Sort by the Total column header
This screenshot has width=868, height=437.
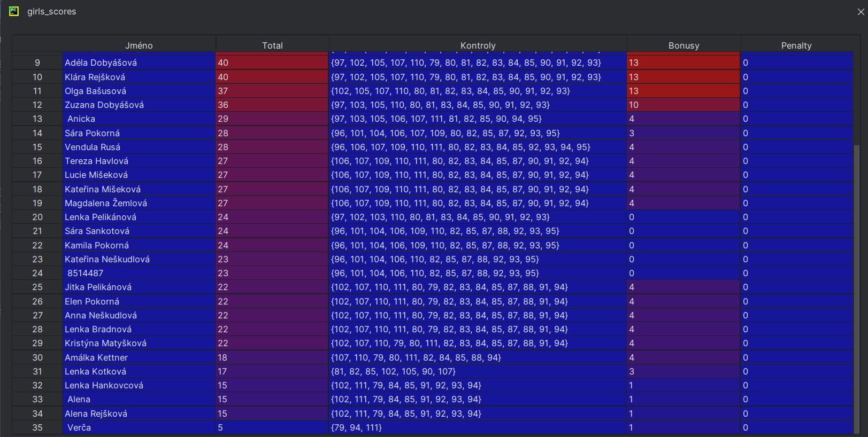click(x=272, y=45)
